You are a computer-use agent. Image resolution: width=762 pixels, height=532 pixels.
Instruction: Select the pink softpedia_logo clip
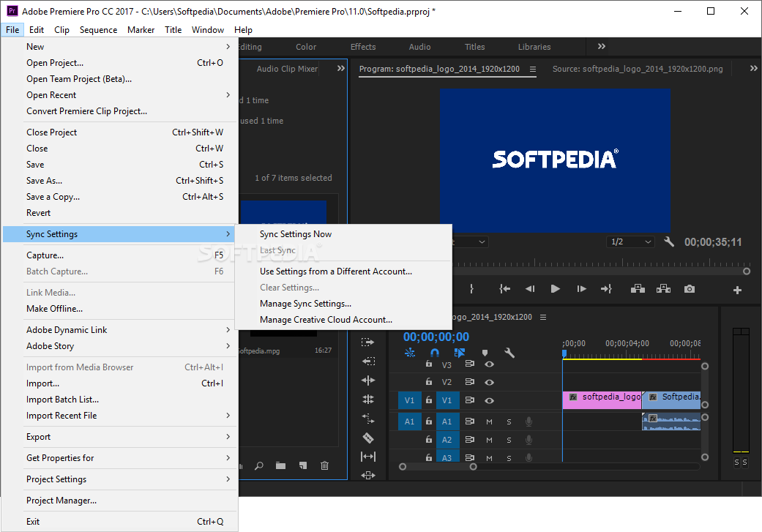602,400
